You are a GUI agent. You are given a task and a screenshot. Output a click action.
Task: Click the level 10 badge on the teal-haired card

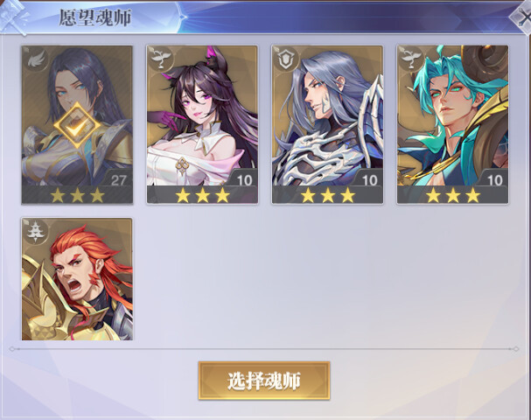(494, 179)
